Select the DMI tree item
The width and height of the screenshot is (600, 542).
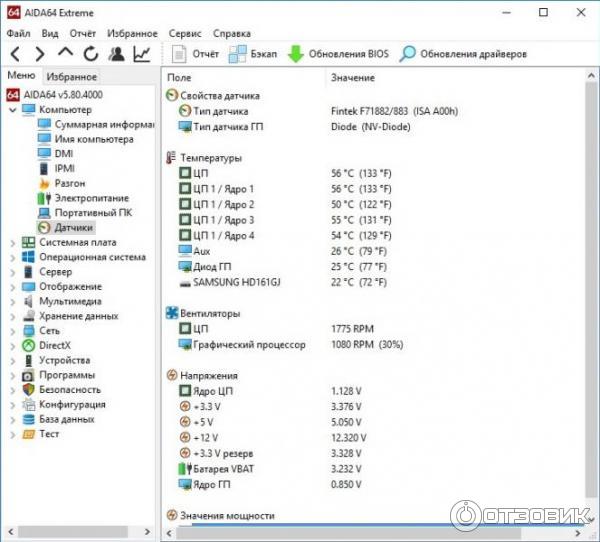[55, 154]
